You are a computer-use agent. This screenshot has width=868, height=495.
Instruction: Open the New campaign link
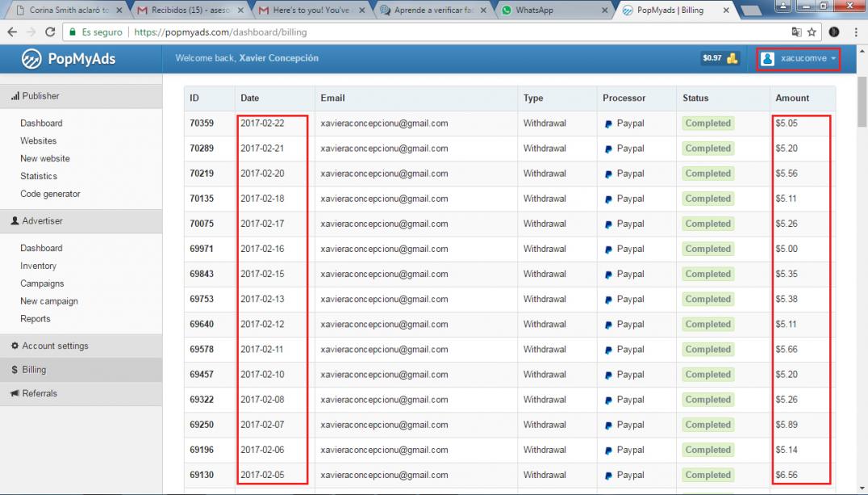pyautogui.click(x=49, y=301)
